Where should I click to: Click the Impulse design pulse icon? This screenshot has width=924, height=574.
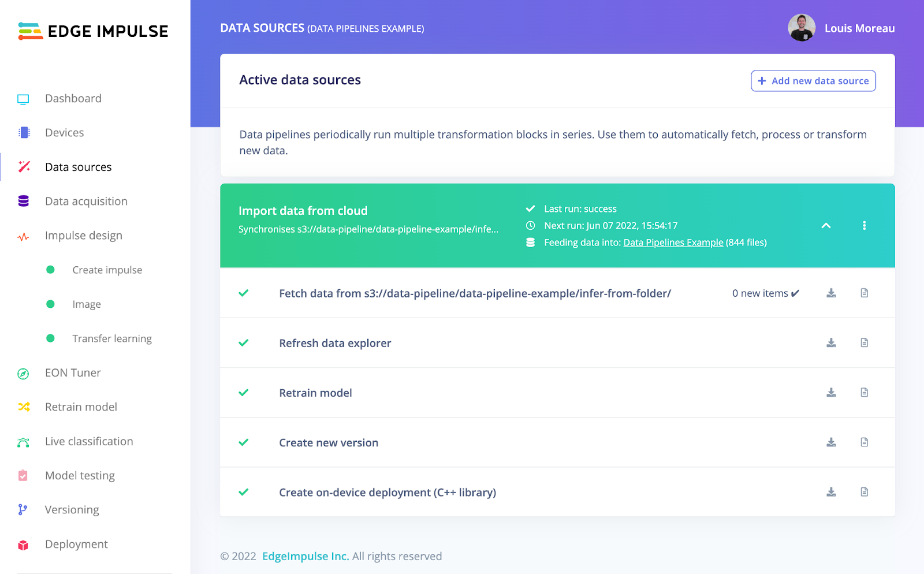pos(23,237)
